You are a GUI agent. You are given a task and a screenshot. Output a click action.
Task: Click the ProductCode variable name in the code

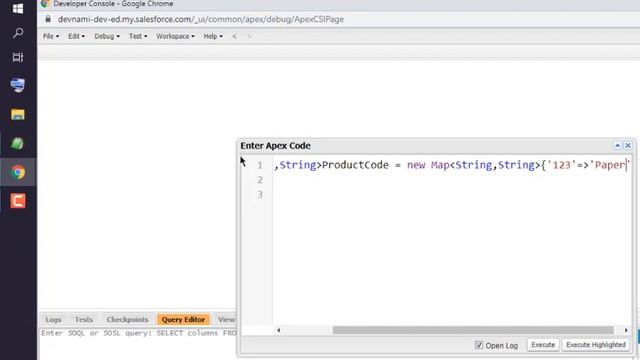(355, 165)
